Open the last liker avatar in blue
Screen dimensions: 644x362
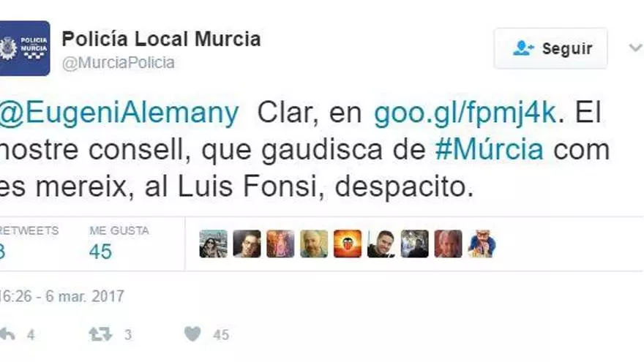point(482,244)
